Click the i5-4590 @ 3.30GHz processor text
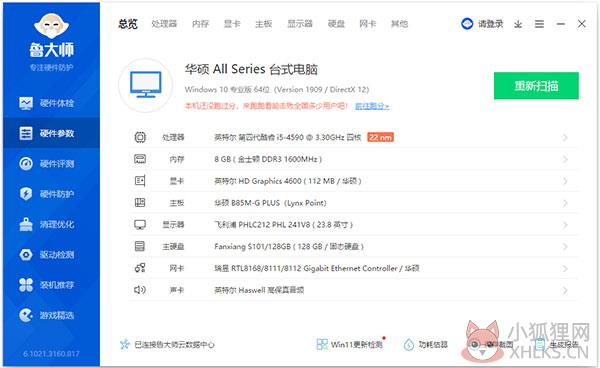The width and height of the screenshot is (600, 368). [x=287, y=137]
